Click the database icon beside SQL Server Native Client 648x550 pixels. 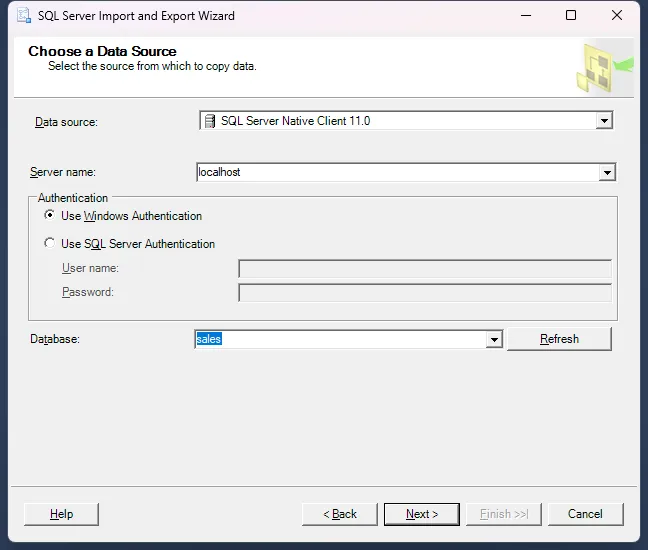point(210,121)
